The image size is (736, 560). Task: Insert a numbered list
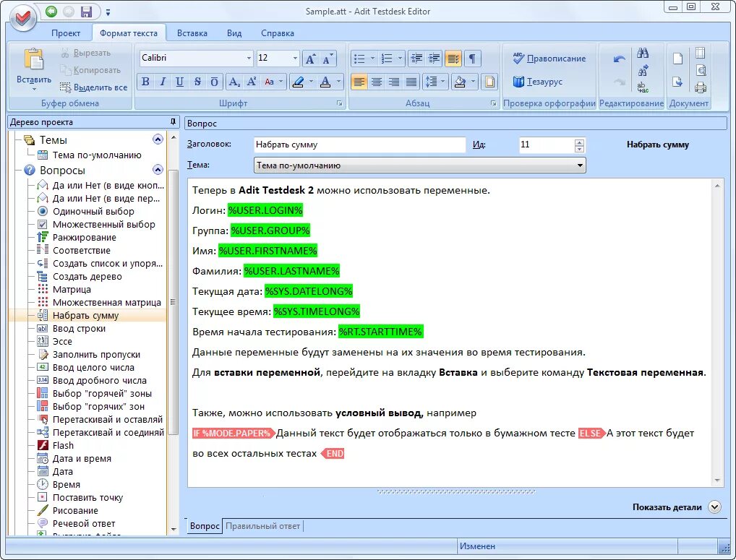[x=387, y=58]
